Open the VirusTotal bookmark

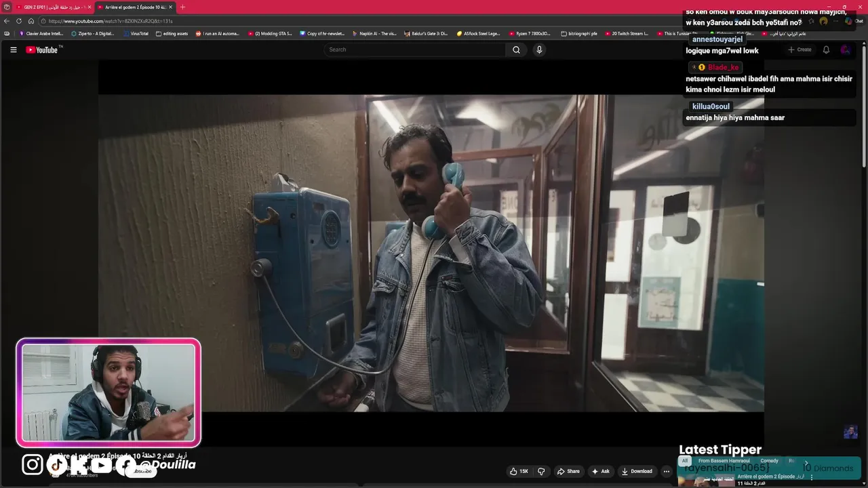136,33
